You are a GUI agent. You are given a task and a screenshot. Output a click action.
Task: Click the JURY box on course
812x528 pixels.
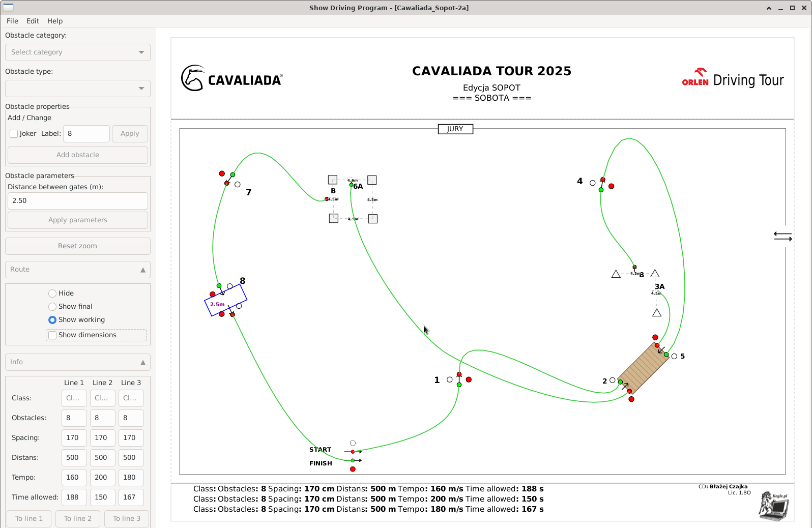(455, 129)
